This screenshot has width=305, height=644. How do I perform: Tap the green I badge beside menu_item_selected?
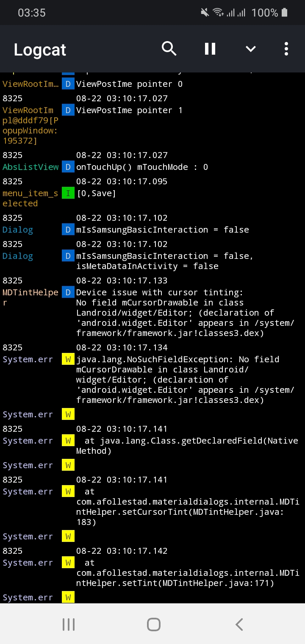point(68,193)
